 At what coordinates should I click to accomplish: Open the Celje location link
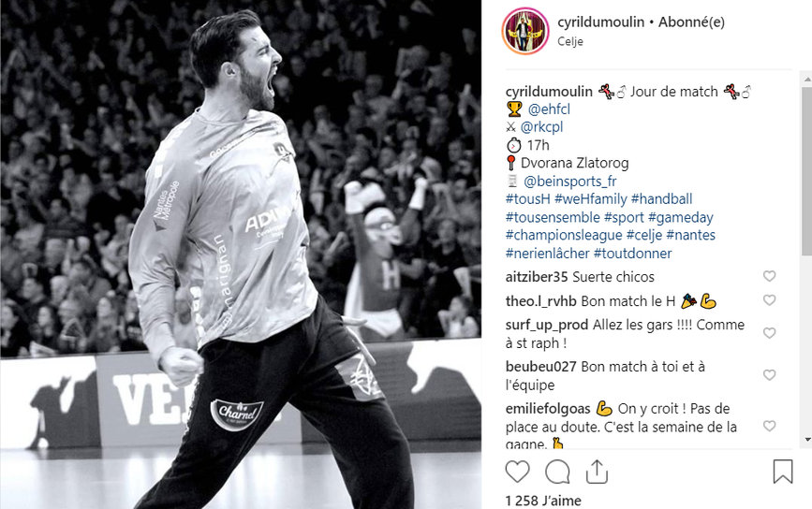[x=570, y=41]
